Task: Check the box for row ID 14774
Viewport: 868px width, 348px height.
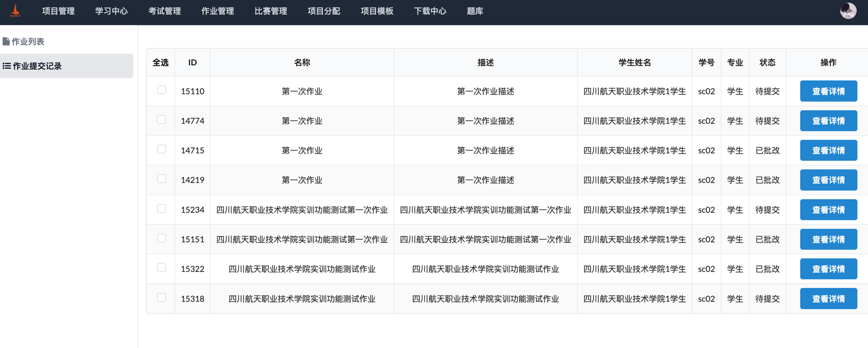Action: tap(161, 119)
